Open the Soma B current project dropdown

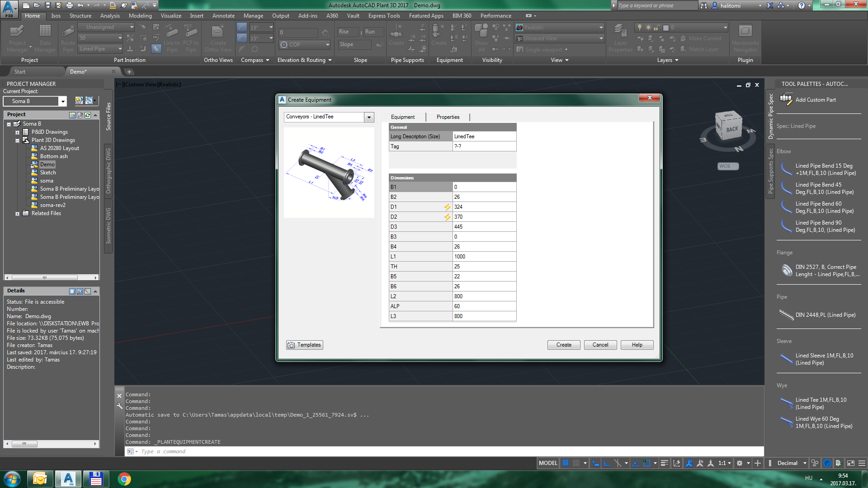coord(63,101)
